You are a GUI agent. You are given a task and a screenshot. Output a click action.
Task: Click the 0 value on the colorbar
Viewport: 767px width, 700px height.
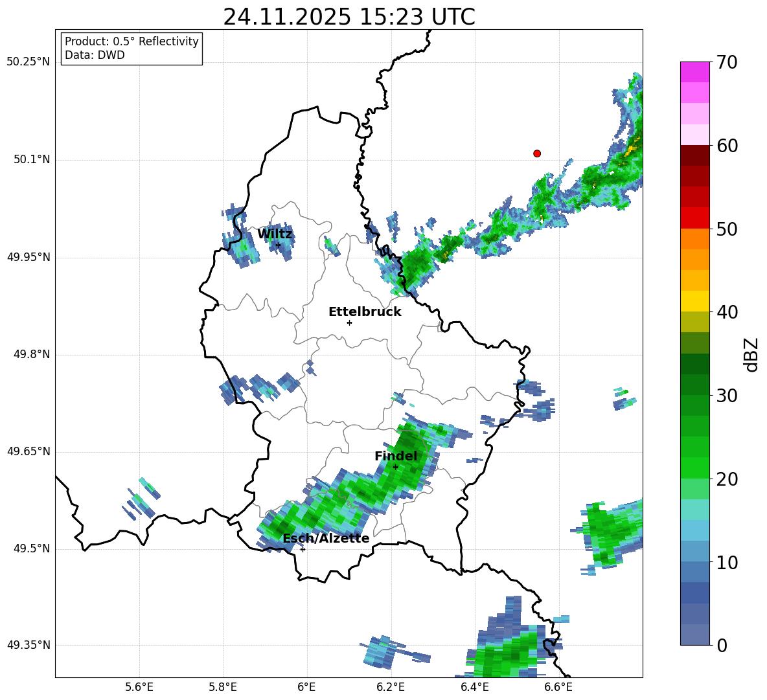point(722,646)
